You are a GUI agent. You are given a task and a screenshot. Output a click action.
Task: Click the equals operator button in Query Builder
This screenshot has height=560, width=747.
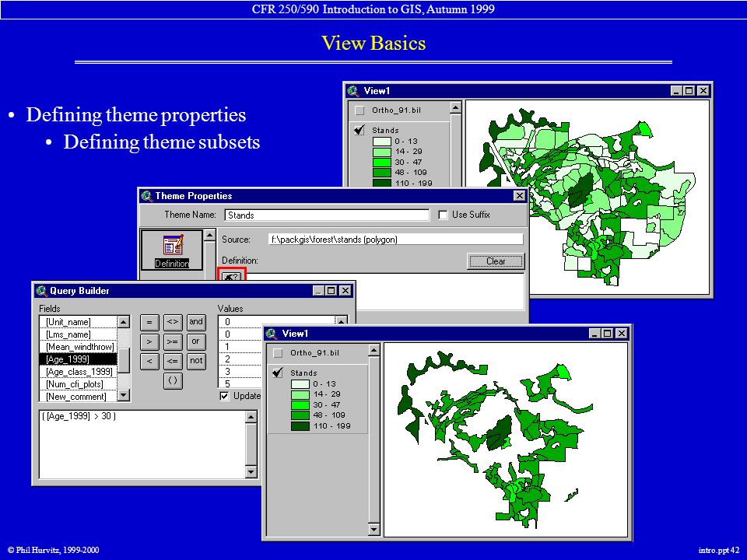pyautogui.click(x=149, y=322)
